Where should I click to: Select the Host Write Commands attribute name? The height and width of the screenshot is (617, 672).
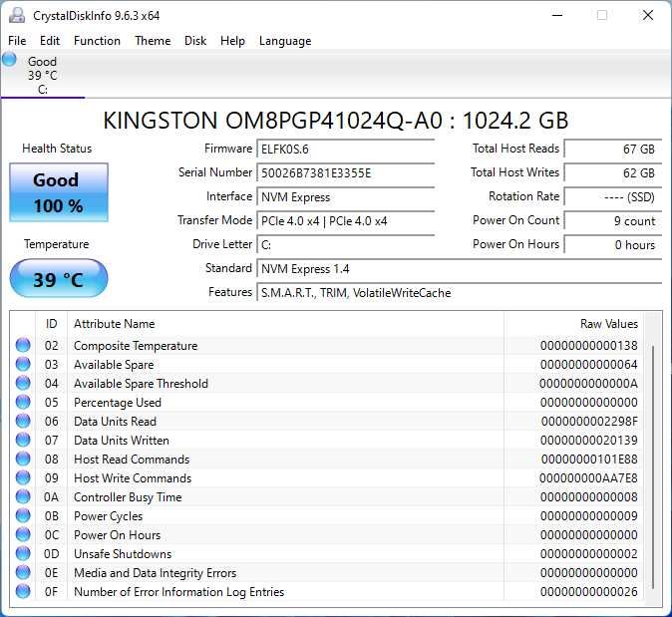tap(133, 477)
